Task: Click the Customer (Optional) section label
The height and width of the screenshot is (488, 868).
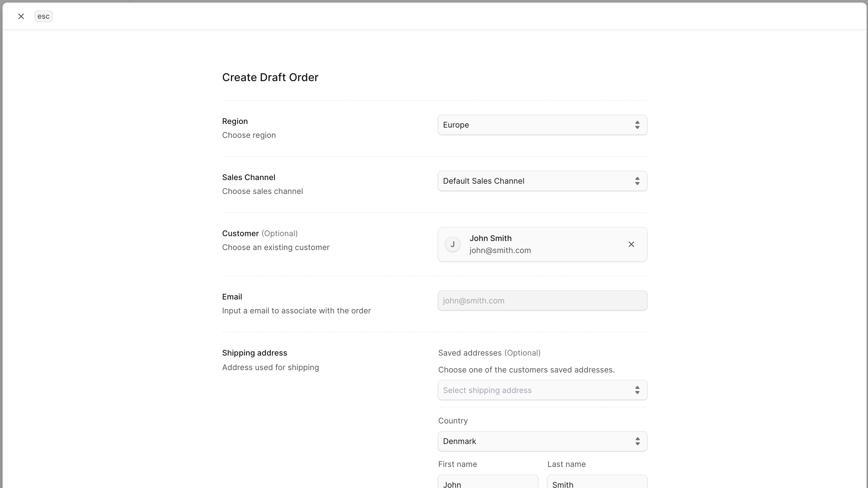Action: pos(260,233)
